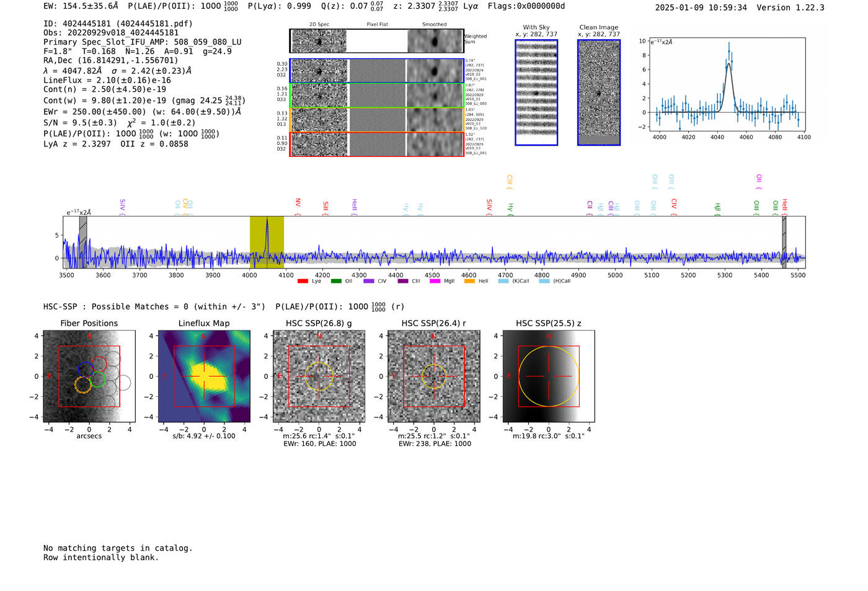
Task: Open the Gaussian line fit plot
Action: pos(727,85)
